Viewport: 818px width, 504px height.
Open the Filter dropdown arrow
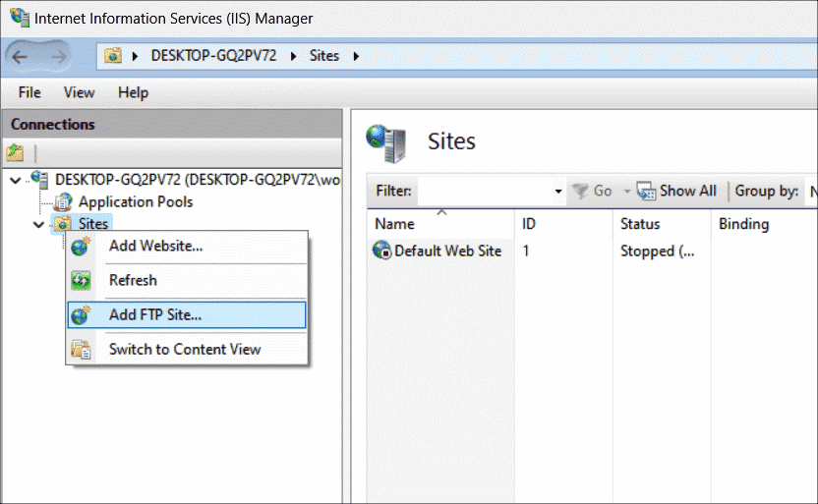point(558,192)
